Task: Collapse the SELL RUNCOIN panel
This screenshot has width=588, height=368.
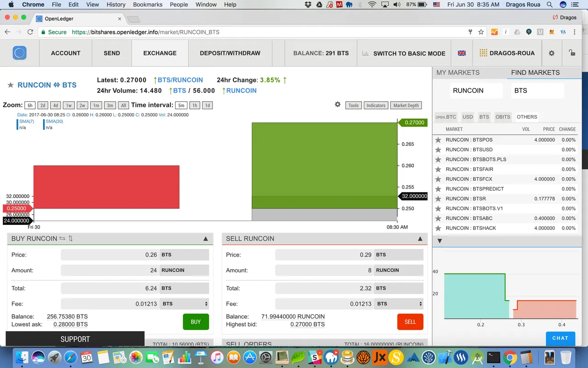Action: pyautogui.click(x=420, y=239)
